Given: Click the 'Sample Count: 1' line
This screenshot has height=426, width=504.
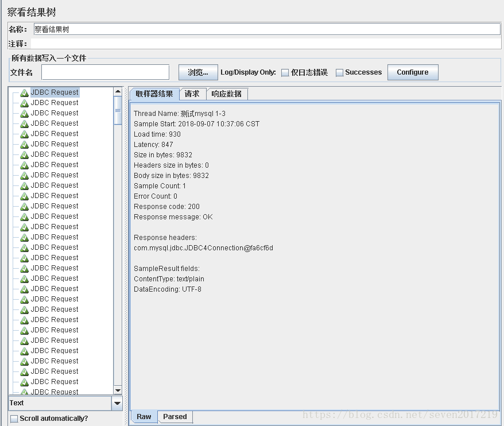Looking at the screenshot, I should [160, 186].
